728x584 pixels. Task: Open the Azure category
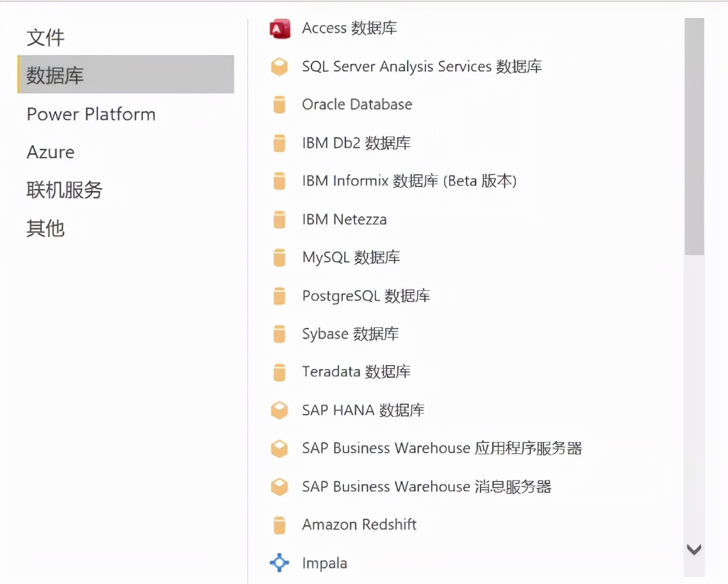point(51,152)
